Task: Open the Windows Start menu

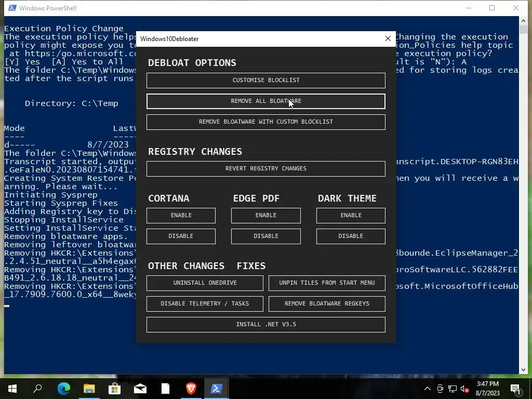Action: (x=12, y=389)
